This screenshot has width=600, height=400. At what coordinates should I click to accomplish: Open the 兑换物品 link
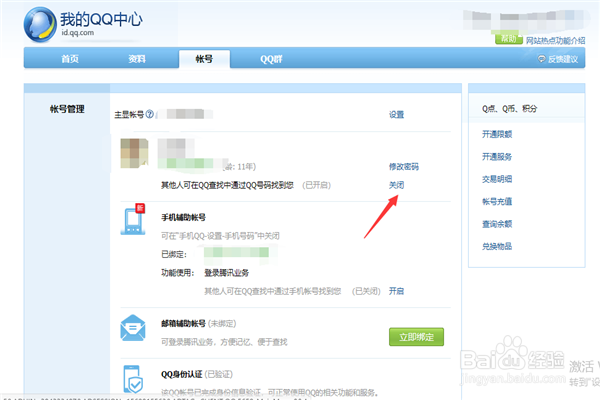(497, 246)
